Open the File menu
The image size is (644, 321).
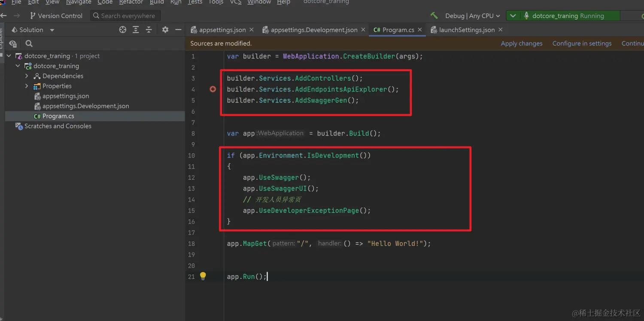pos(16,2)
